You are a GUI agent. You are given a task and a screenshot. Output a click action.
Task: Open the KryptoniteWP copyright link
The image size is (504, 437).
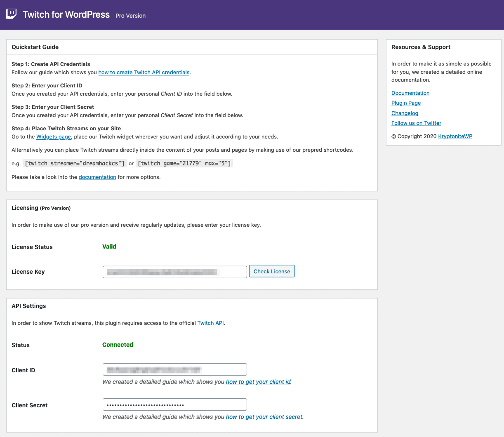click(455, 136)
